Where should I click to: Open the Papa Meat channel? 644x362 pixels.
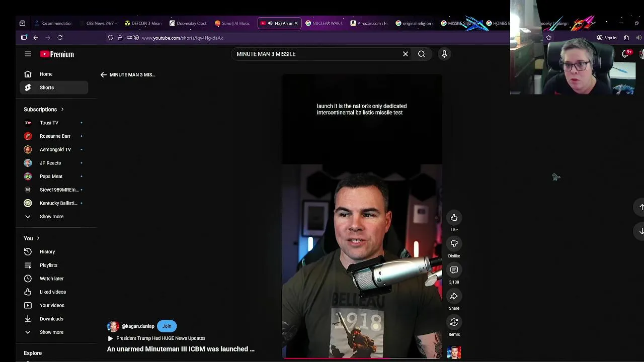click(x=54, y=176)
